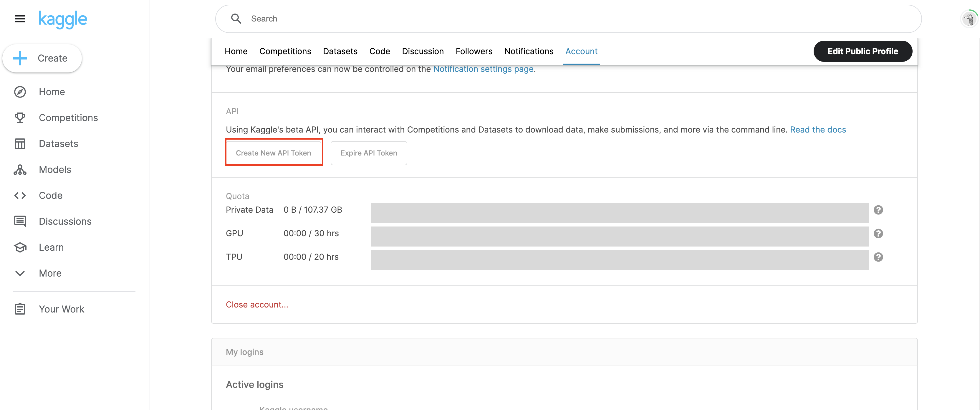Open Learn graduation cap icon
Screen dimensions: 980x410
(x=20, y=247)
